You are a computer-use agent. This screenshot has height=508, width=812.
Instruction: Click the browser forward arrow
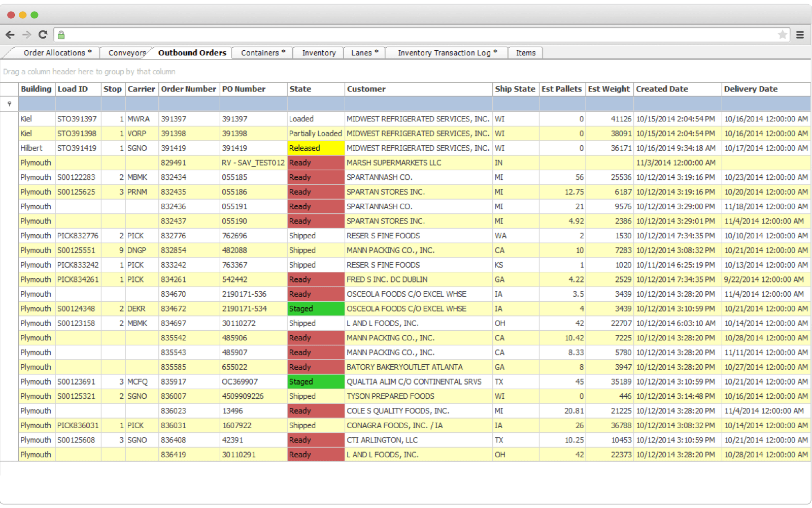27,35
